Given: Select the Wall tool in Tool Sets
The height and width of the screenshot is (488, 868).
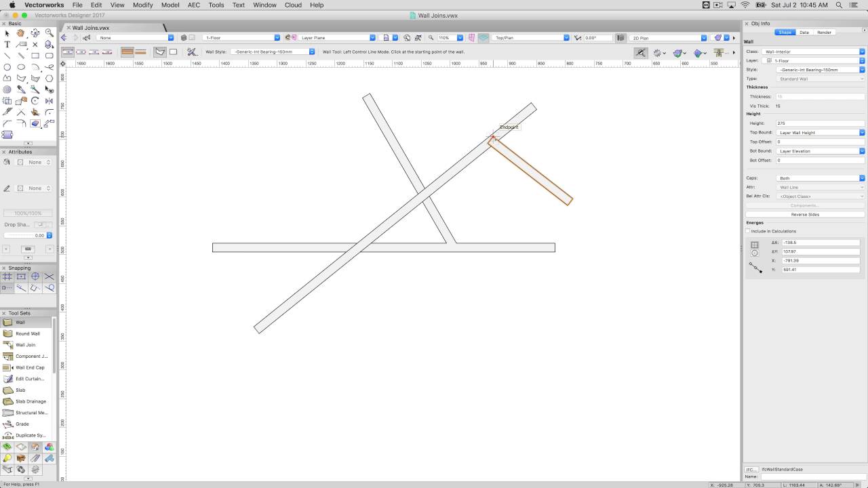Looking at the screenshot, I should click(26, 322).
